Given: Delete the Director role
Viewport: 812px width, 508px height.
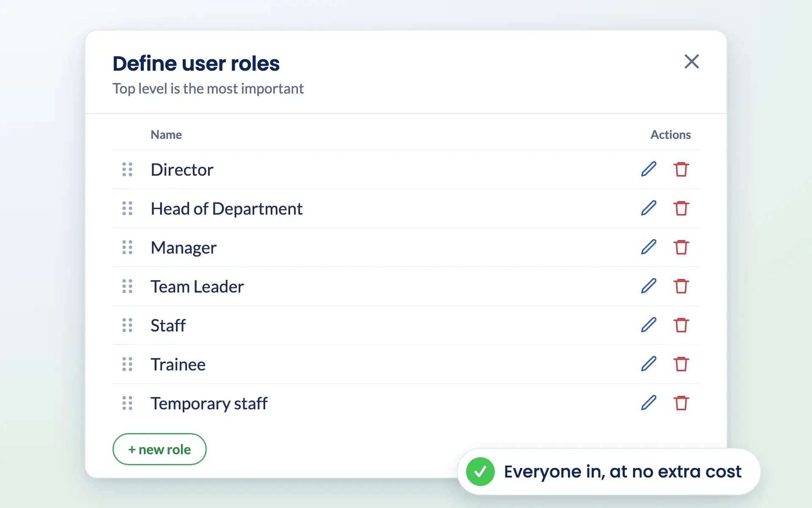Looking at the screenshot, I should (x=681, y=169).
